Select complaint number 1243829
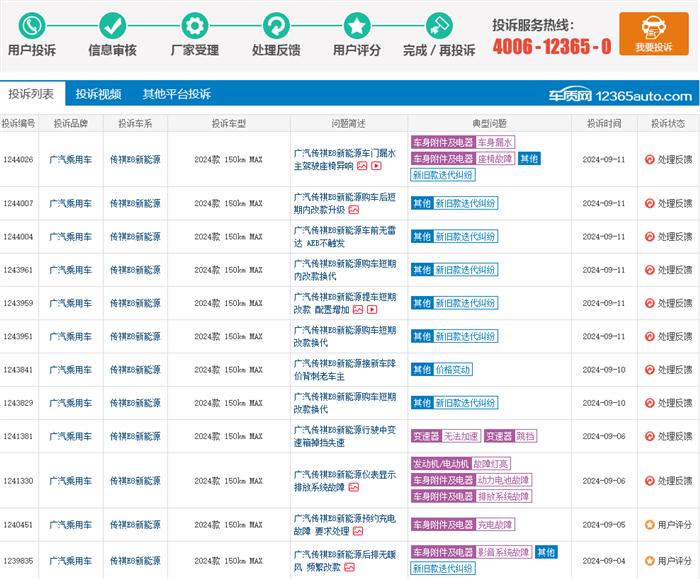 (x=18, y=403)
